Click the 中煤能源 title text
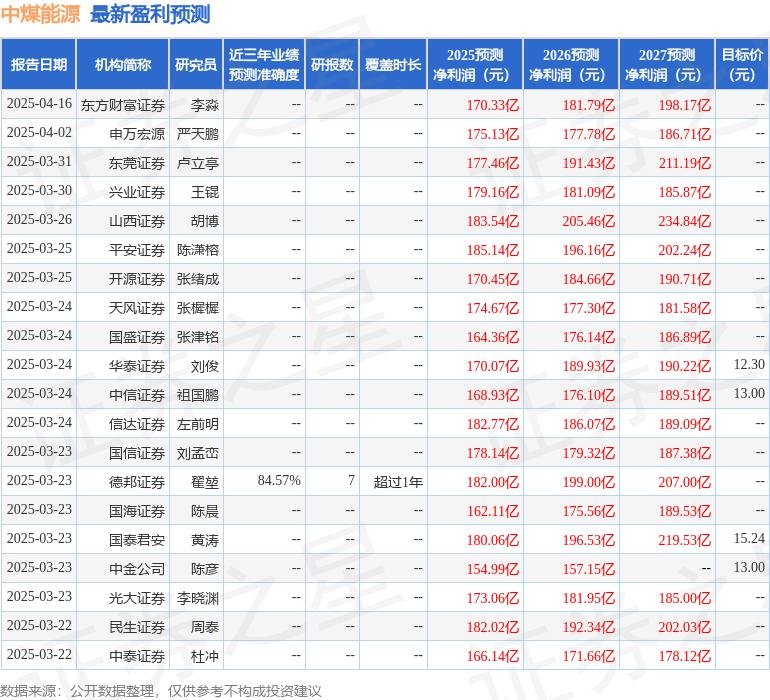This screenshot has width=770, height=700. tap(40, 14)
